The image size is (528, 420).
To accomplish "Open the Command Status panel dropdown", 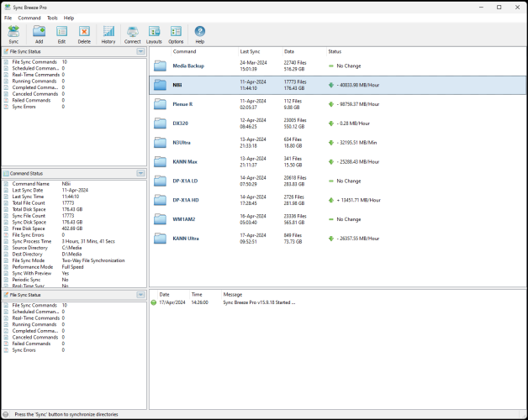I will [140, 173].
